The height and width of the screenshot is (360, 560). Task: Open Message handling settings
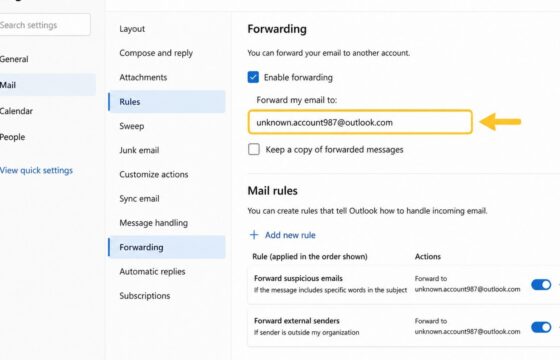[x=154, y=223]
